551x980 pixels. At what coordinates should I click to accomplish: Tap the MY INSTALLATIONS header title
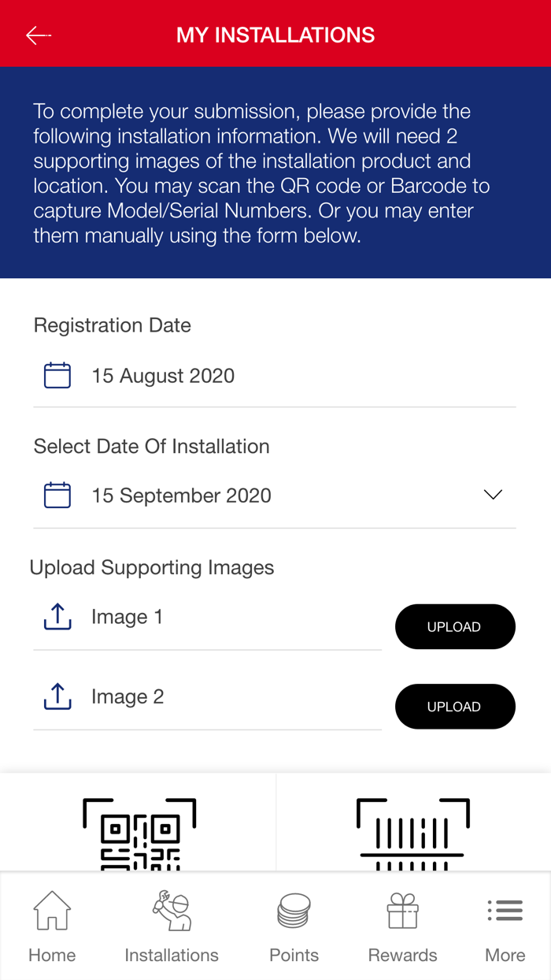[275, 35]
